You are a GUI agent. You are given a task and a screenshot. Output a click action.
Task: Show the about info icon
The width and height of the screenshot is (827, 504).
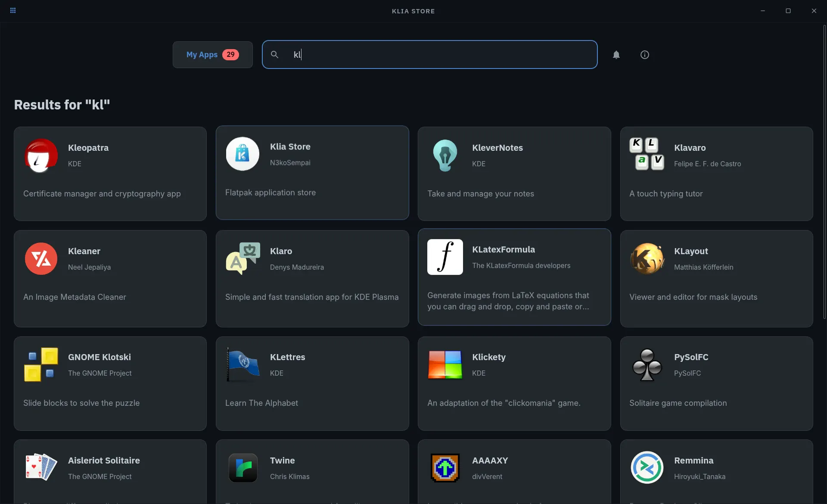coord(645,55)
